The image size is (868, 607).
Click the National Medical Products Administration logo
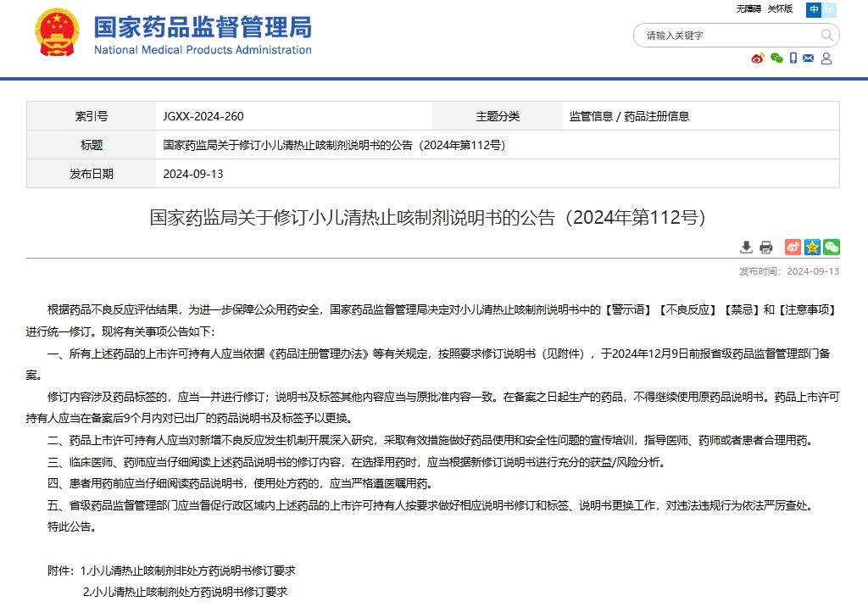click(x=173, y=34)
